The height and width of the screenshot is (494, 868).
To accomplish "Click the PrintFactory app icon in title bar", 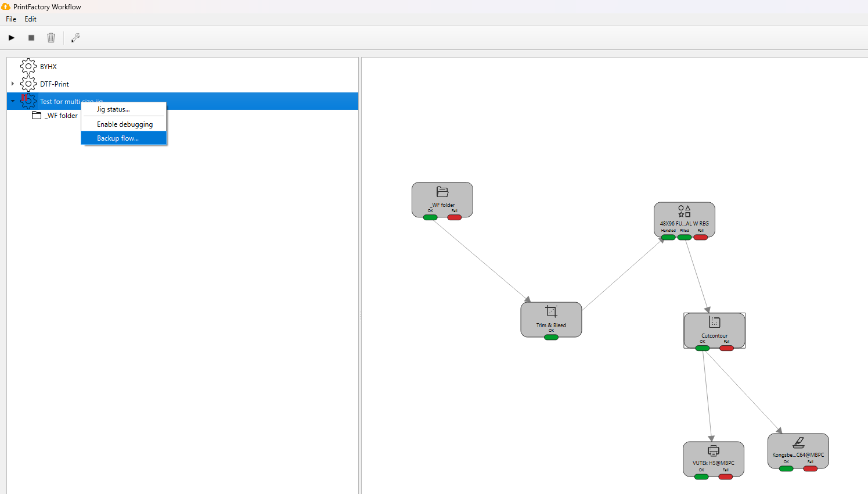I will 6,6.
